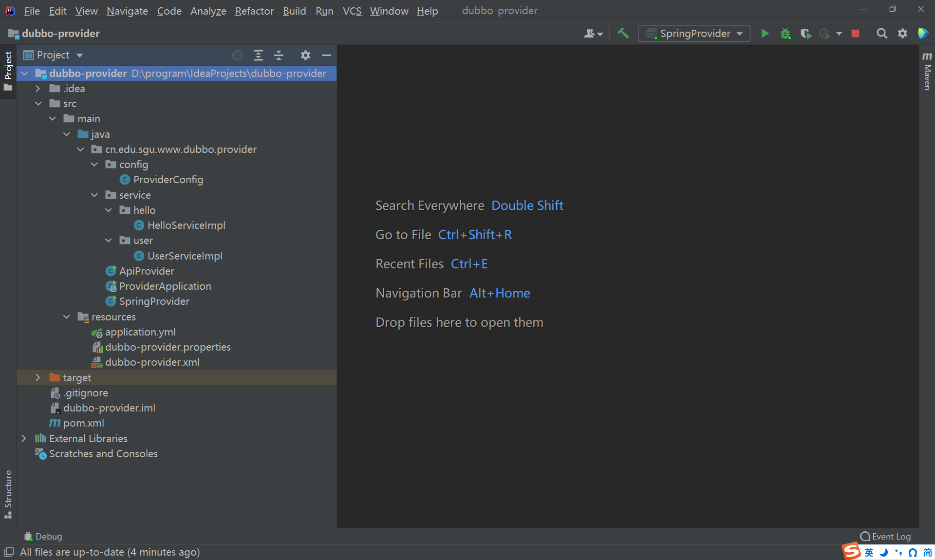Start debugging with the bug icon
The image size is (935, 560).
(785, 34)
